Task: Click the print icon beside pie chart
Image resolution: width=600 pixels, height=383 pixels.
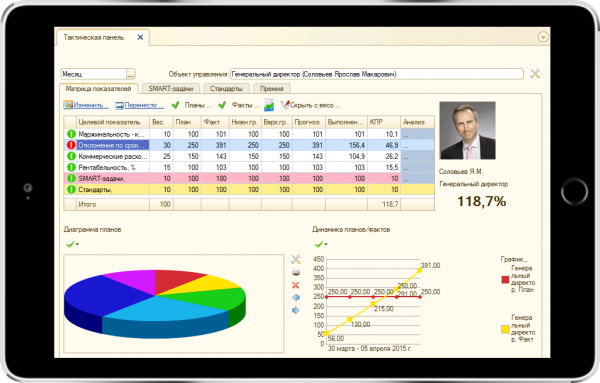Action: coord(296,272)
